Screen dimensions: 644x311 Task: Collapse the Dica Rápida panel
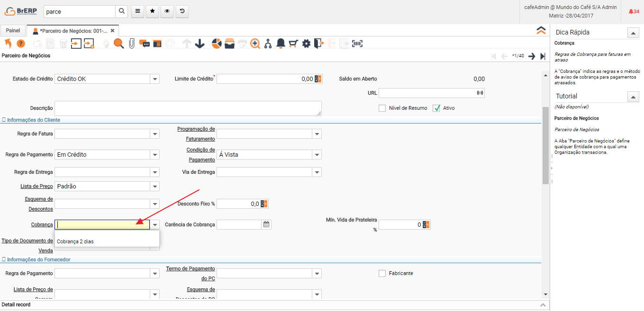click(x=633, y=33)
